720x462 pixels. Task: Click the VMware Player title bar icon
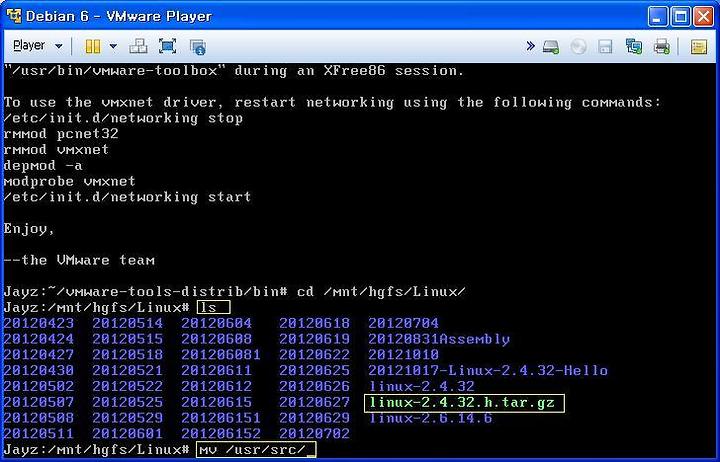pos(14,16)
